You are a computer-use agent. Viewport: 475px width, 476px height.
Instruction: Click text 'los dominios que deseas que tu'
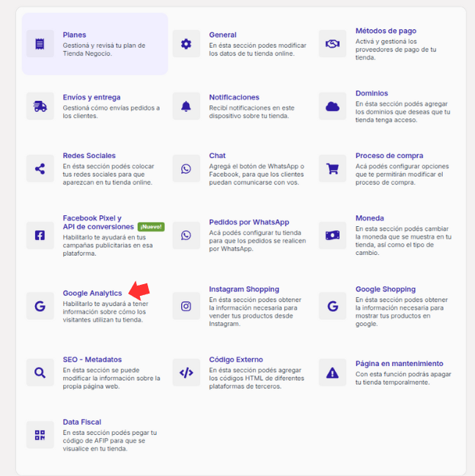click(x=402, y=112)
